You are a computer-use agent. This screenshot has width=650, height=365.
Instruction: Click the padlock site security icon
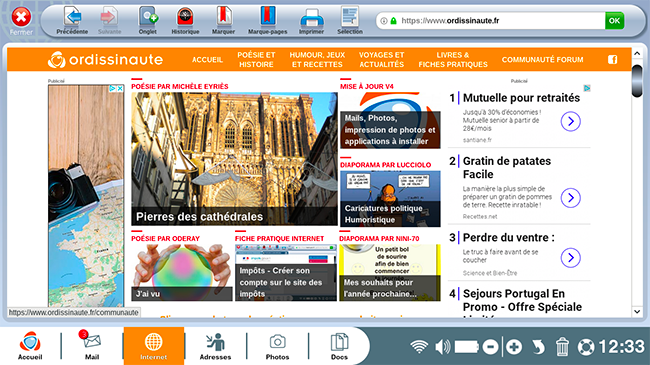pos(393,21)
